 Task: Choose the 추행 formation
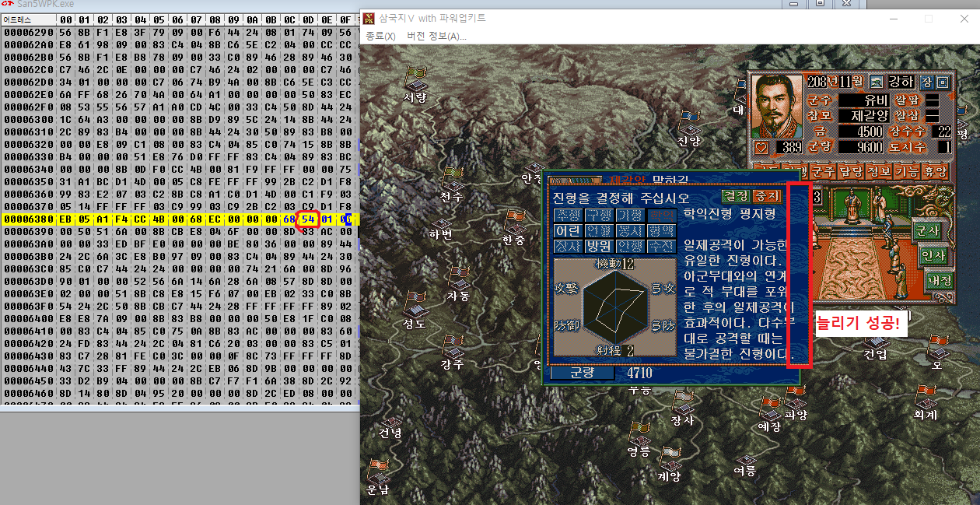[567, 216]
